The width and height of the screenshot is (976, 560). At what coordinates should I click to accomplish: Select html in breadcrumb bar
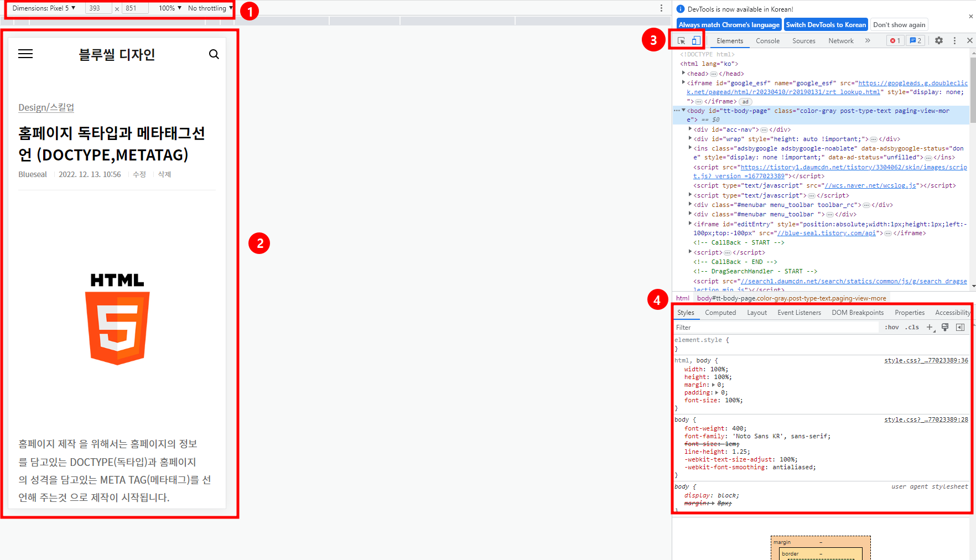click(x=683, y=298)
